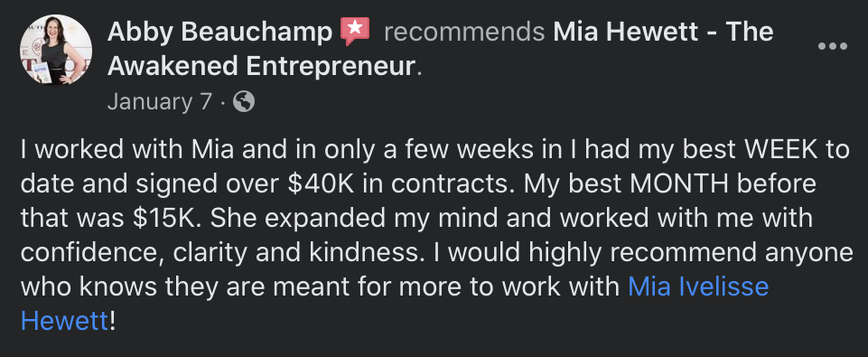This screenshot has width=868, height=357.
Task: Open the January 7 post timestamp
Action: [x=160, y=101]
